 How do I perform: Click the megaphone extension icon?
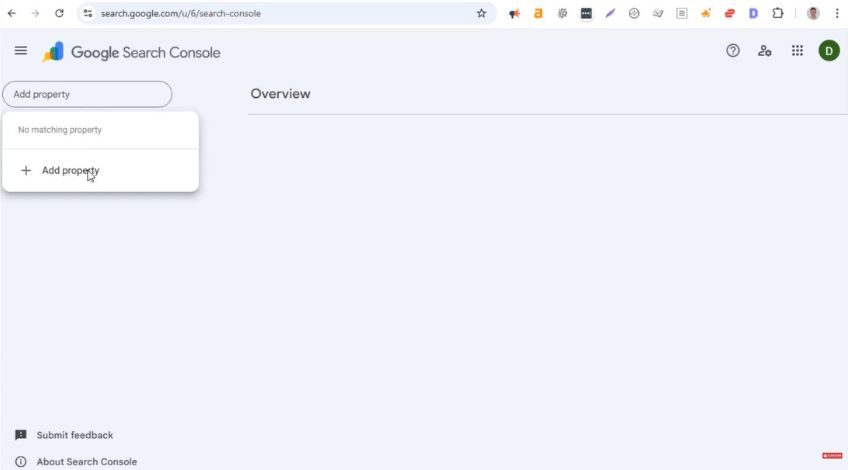pyautogui.click(x=514, y=14)
